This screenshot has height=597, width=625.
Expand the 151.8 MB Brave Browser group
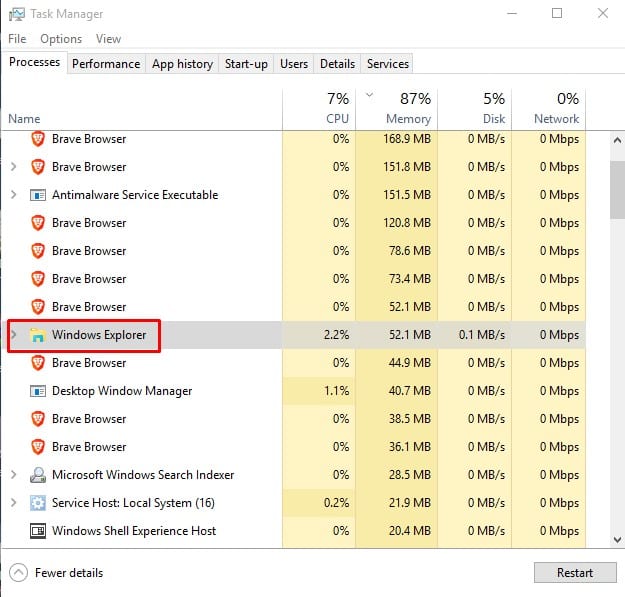pyautogui.click(x=14, y=167)
